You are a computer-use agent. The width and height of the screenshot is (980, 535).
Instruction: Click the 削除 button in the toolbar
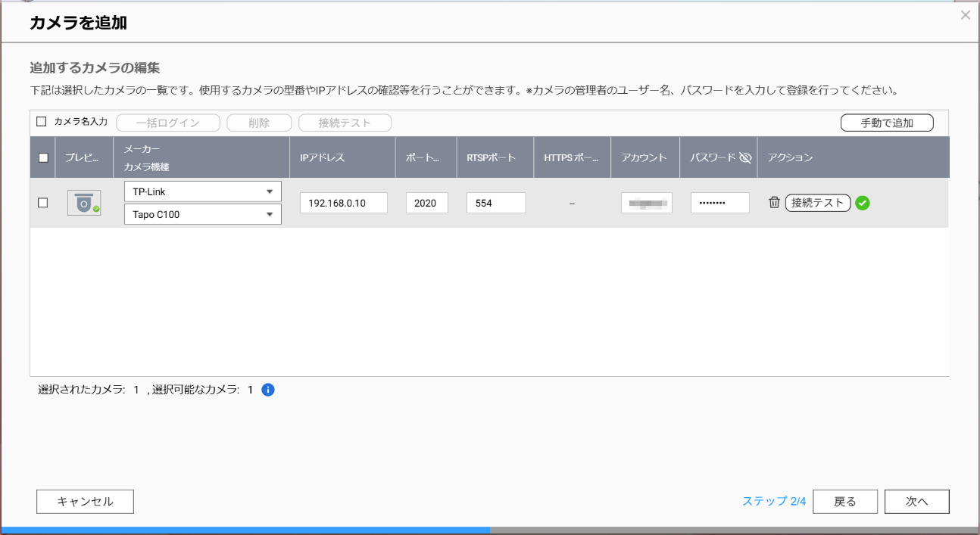259,123
